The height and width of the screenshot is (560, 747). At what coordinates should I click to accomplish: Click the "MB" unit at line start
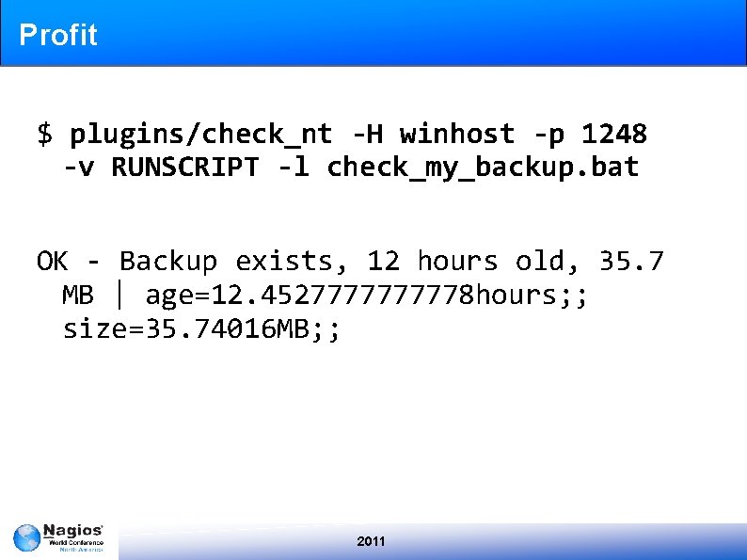coord(78,295)
